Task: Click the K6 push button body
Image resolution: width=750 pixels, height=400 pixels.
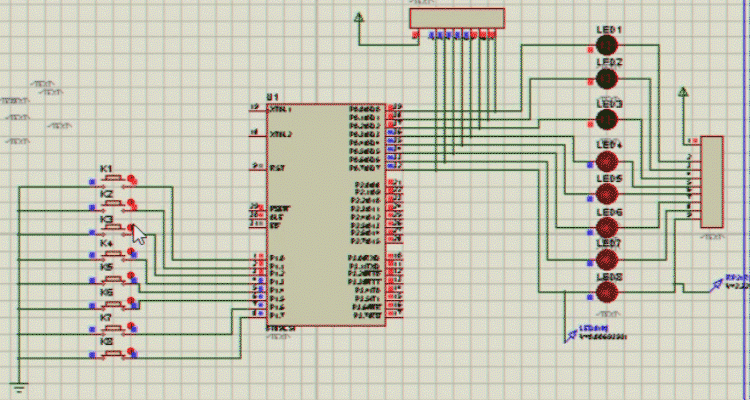Action: tap(113, 303)
